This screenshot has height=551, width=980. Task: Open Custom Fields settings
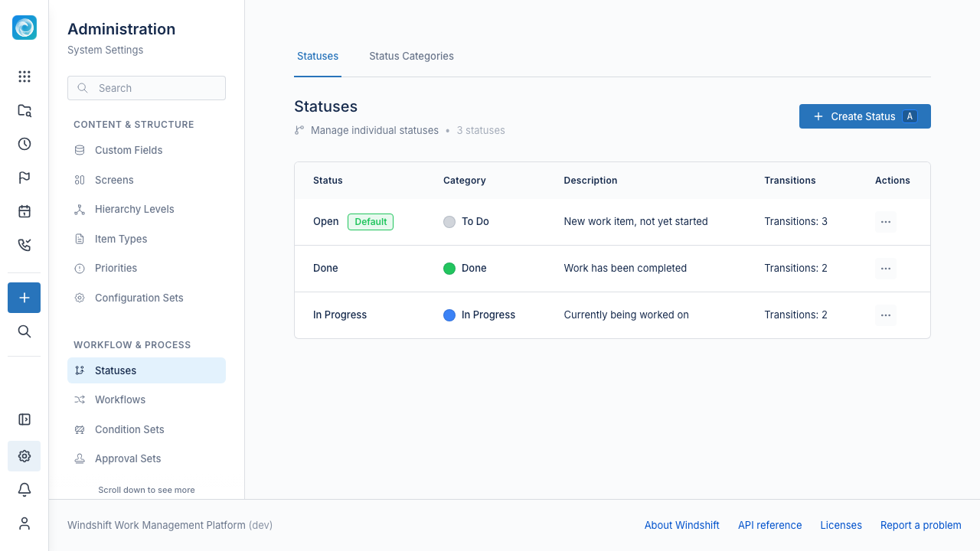tap(146, 150)
